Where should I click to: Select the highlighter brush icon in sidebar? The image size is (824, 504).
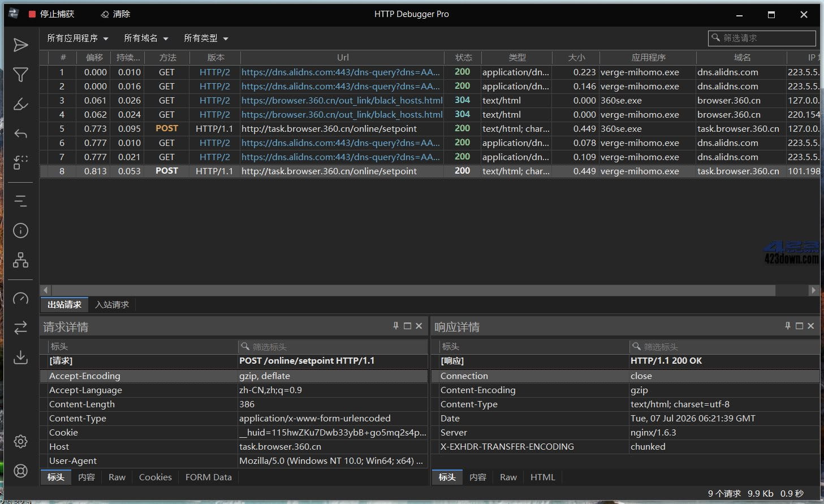pos(21,104)
